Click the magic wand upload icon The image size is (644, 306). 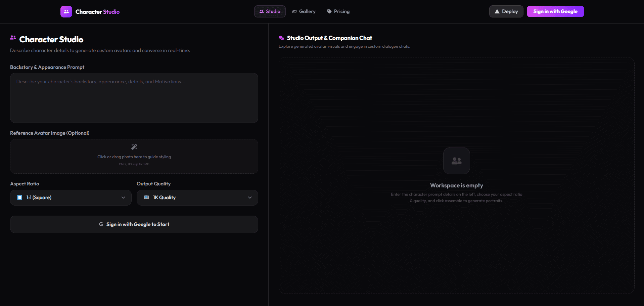click(134, 147)
